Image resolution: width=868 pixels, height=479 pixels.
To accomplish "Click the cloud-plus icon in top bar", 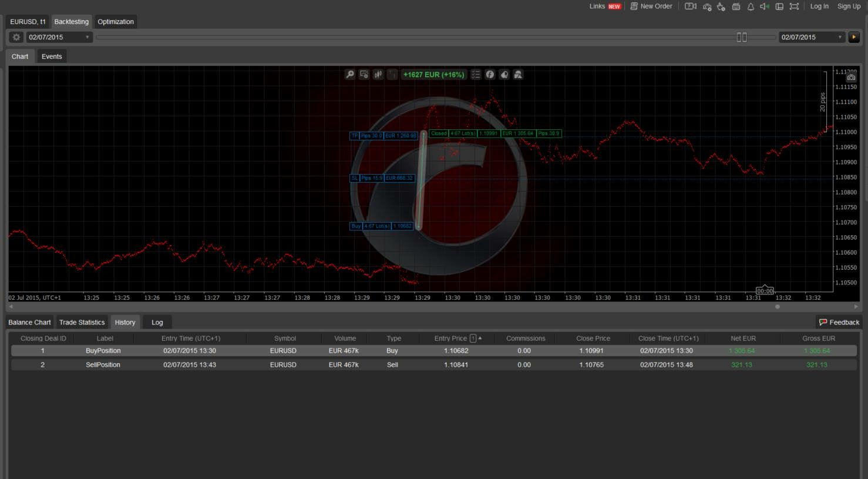I will click(x=707, y=6).
